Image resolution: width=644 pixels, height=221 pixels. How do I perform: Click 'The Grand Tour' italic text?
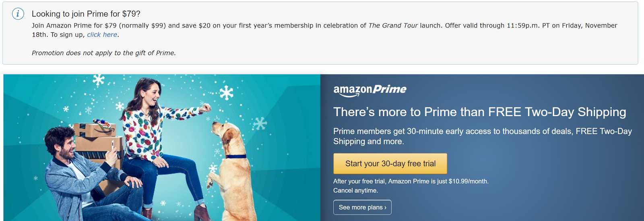(393, 25)
